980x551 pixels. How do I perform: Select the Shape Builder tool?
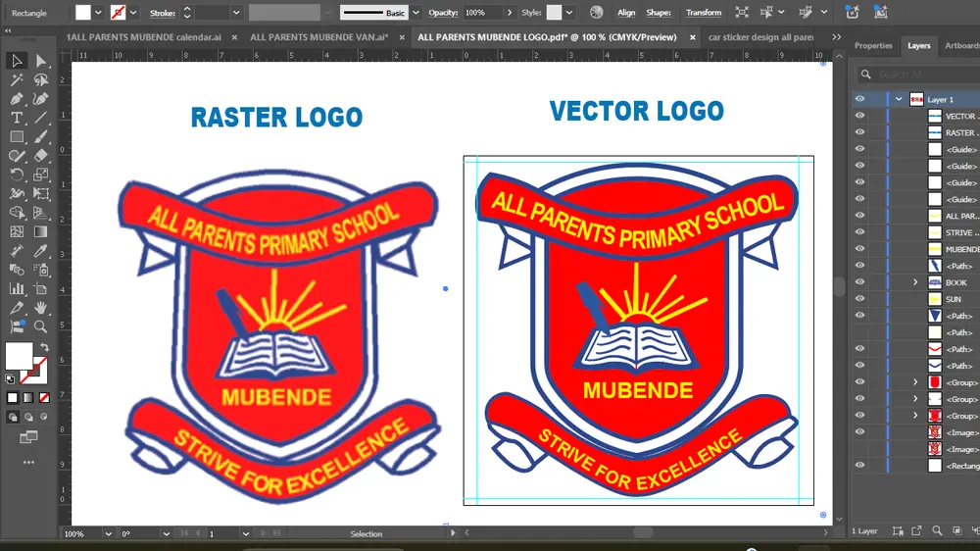point(17,213)
